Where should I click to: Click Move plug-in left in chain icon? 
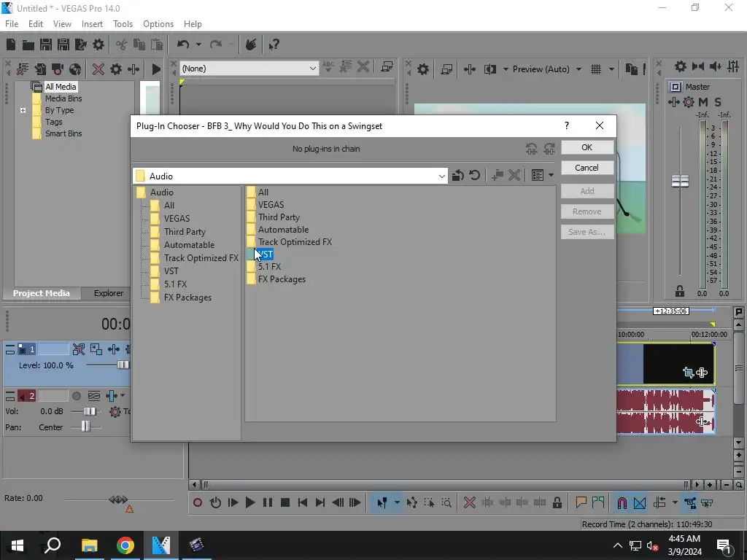532,149
